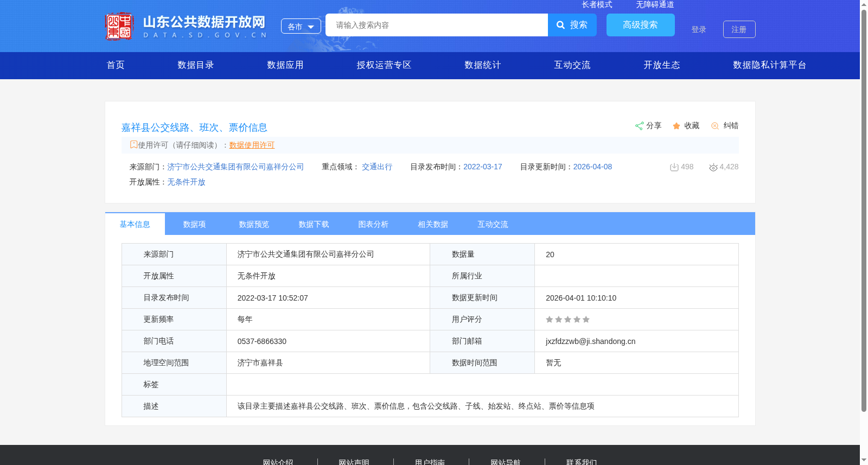Click the 无条件开放 open attribute link
The width and height of the screenshot is (868, 465).
pos(186,182)
